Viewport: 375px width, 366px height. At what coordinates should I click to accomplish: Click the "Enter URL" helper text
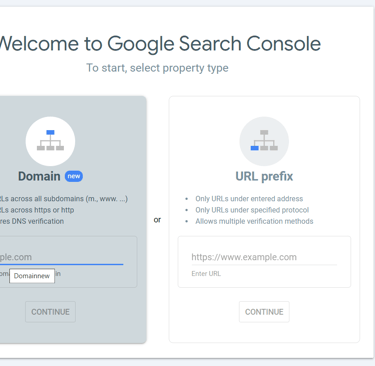(x=206, y=274)
